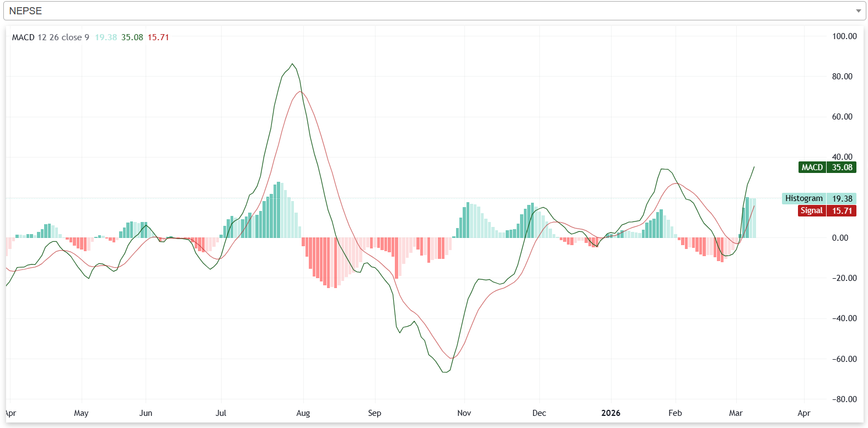Select the red Signal 15.71 axis label
This screenshot has width=868, height=428.
(827, 210)
